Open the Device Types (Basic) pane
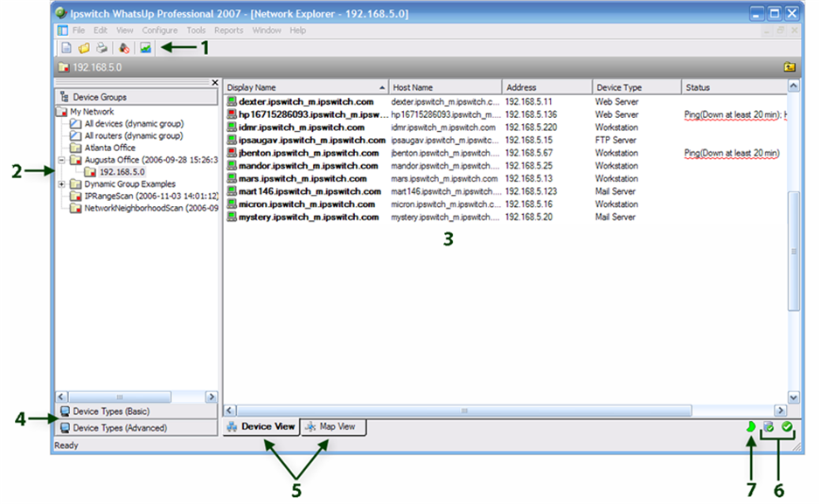This screenshot has width=821, height=504. 136,411
